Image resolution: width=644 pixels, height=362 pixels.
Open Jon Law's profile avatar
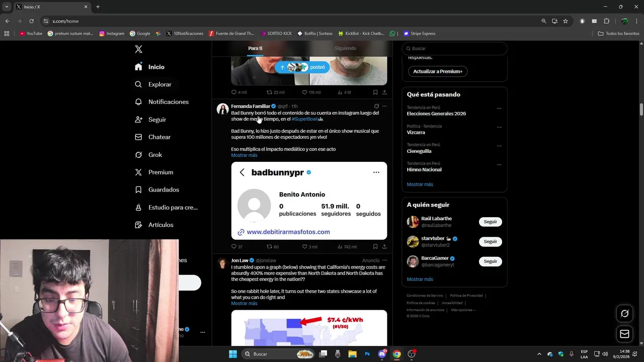(222, 263)
